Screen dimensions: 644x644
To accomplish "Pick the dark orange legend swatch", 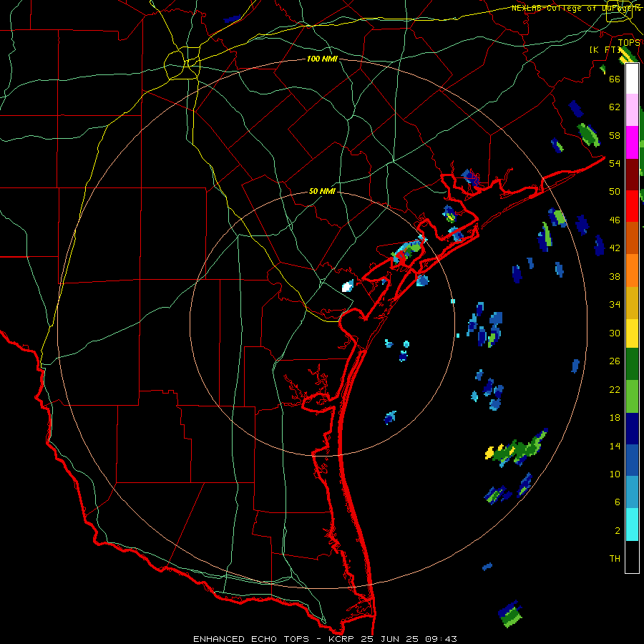I will (x=632, y=238).
